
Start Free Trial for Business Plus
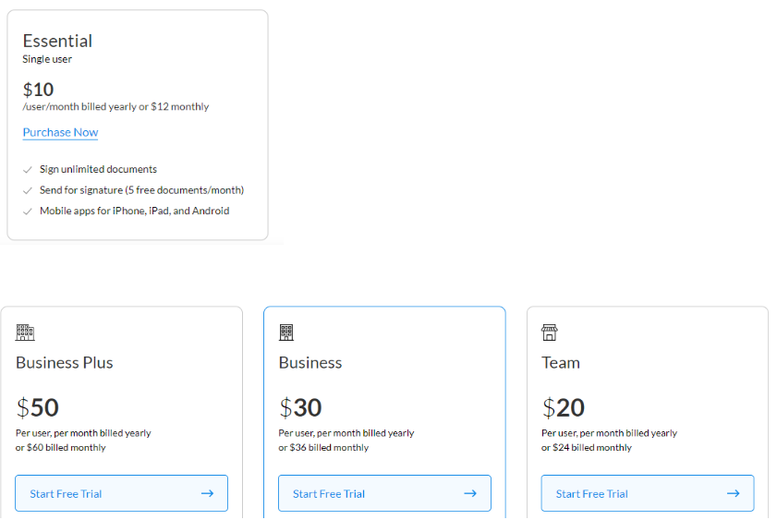pyautogui.click(x=66, y=493)
